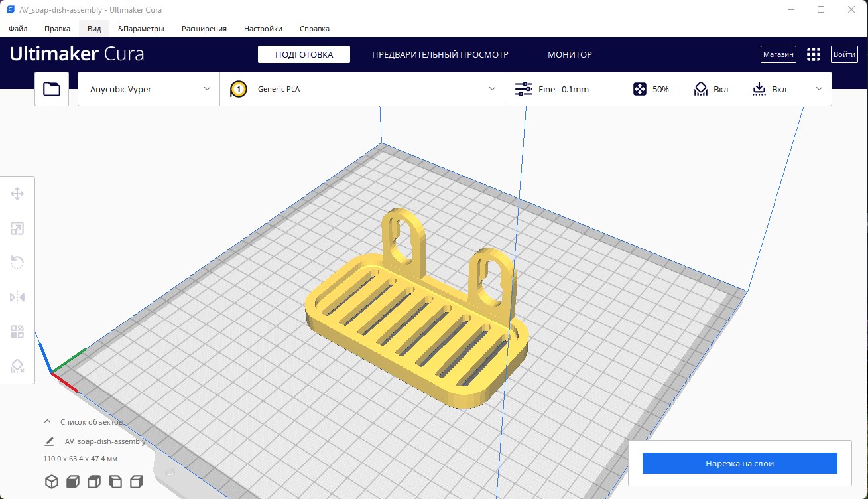Open the Файл menu
This screenshot has width=868, height=499.
[x=18, y=29]
